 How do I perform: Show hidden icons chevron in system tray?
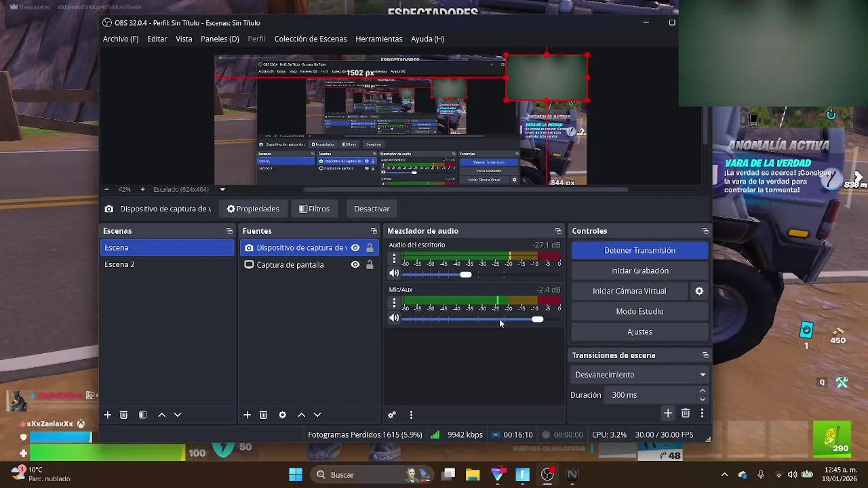[x=724, y=474]
